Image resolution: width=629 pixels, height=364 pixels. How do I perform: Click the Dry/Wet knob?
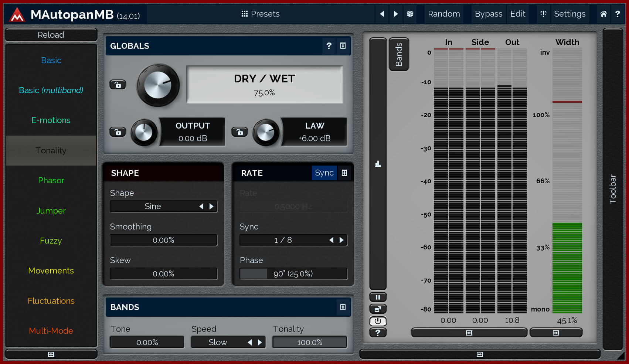[158, 85]
